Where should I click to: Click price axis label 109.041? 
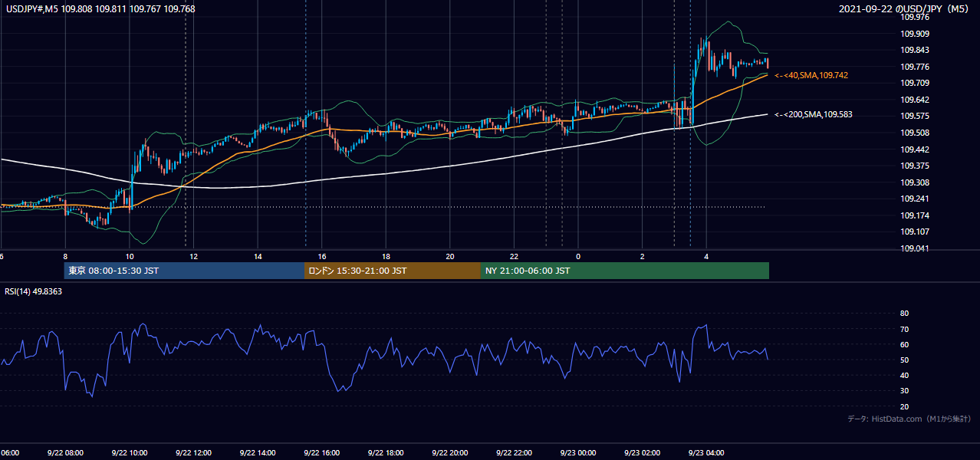point(915,248)
